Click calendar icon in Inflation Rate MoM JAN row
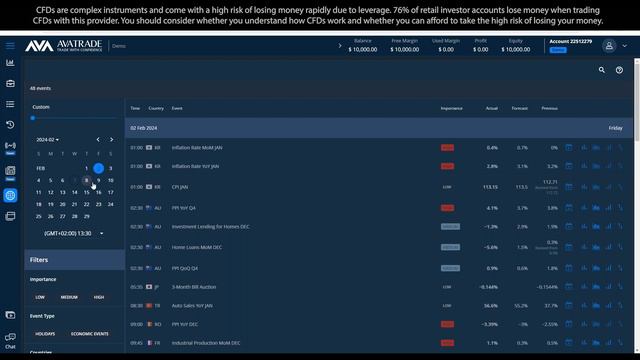 click(x=569, y=147)
